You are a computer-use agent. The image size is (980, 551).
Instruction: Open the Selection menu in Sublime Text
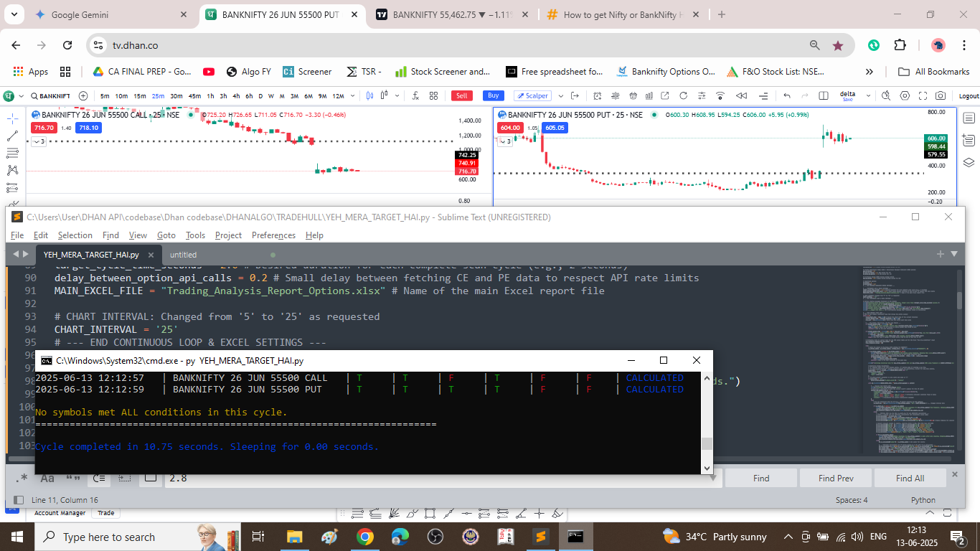[x=75, y=235]
